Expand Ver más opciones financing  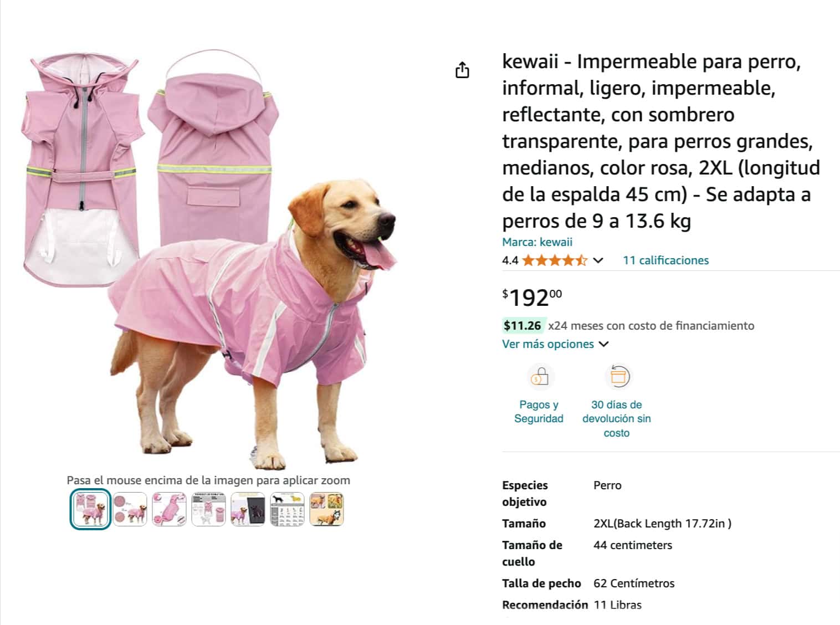point(555,344)
